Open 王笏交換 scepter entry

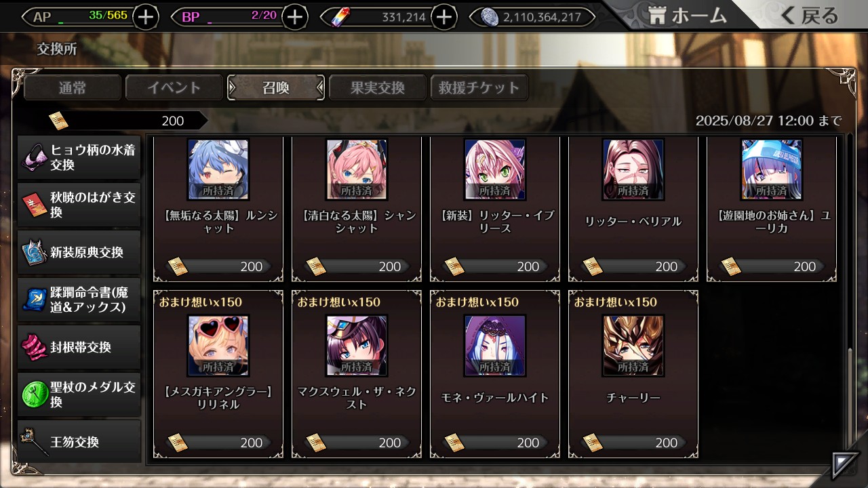tap(79, 441)
